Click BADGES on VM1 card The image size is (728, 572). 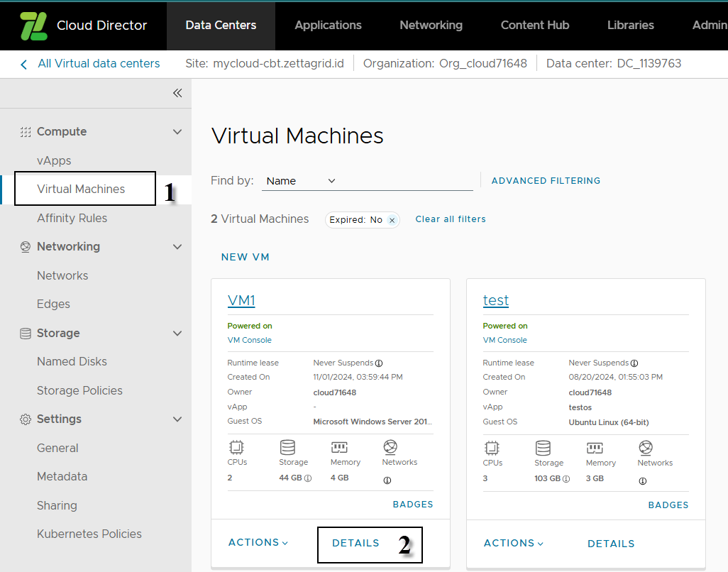(413, 505)
